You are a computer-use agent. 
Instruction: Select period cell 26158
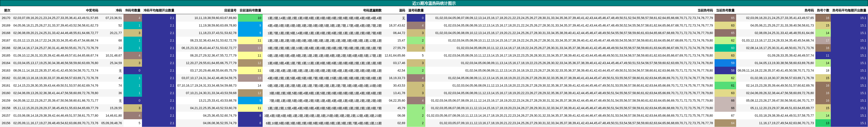click(x=6, y=108)
